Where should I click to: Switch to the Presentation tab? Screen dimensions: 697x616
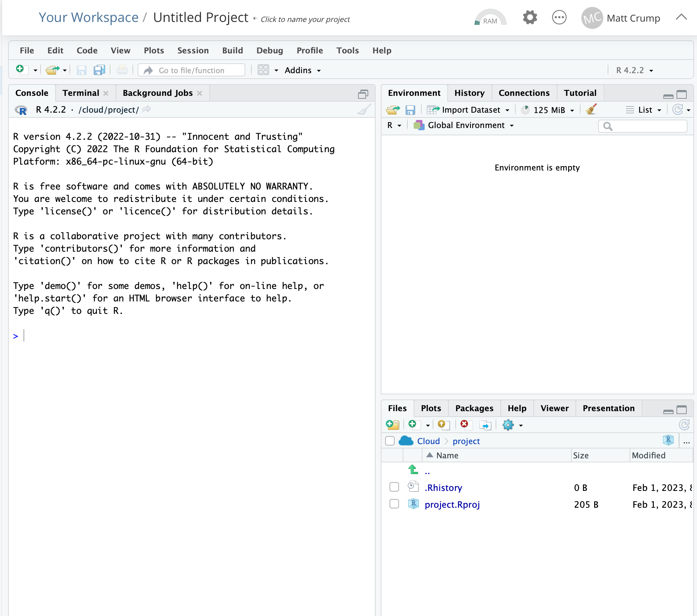coord(608,408)
